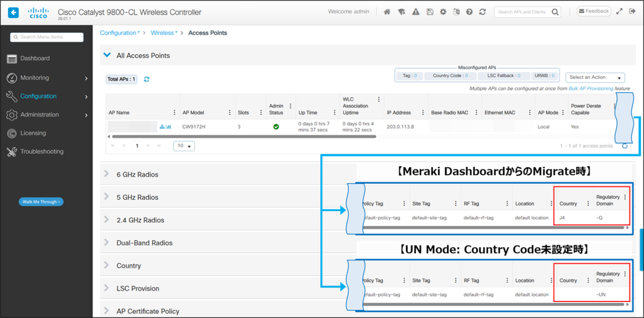644x318 pixels.
Task: Click the Total APs : 1 badge
Action: [122, 79]
